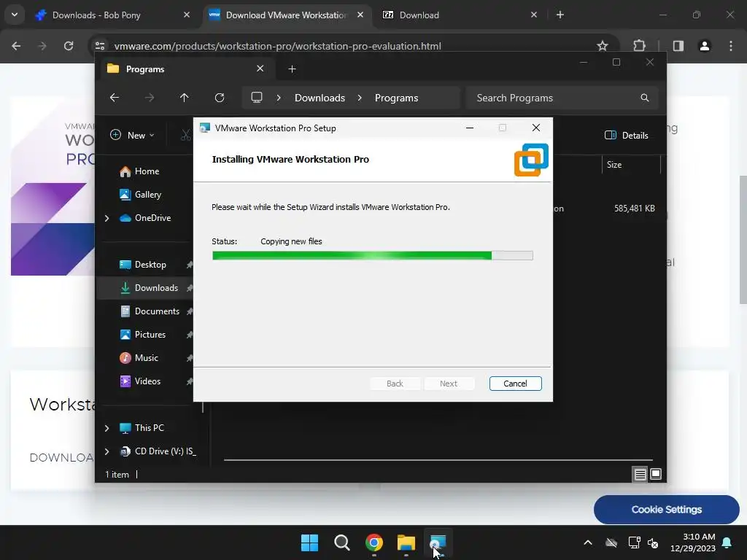Go back in File Explorer

coord(115,98)
